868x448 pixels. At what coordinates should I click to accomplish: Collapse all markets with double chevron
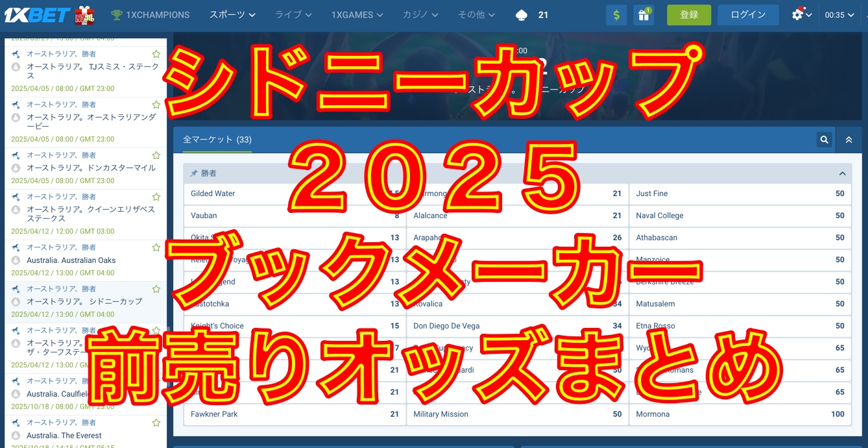click(849, 140)
